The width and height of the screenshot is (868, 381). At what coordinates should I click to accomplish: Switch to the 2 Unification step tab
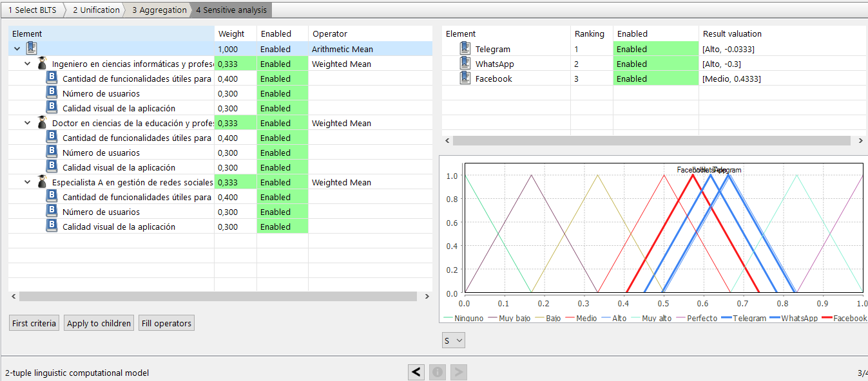(95, 10)
